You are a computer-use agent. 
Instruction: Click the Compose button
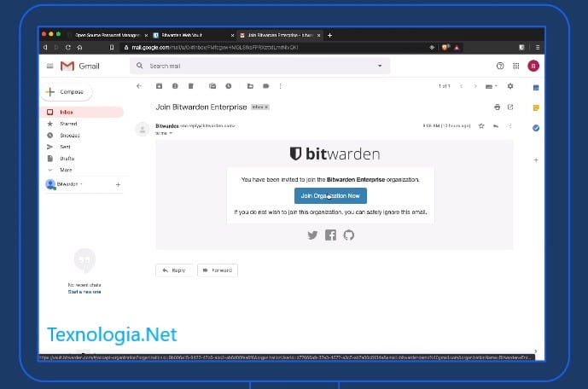[67, 92]
